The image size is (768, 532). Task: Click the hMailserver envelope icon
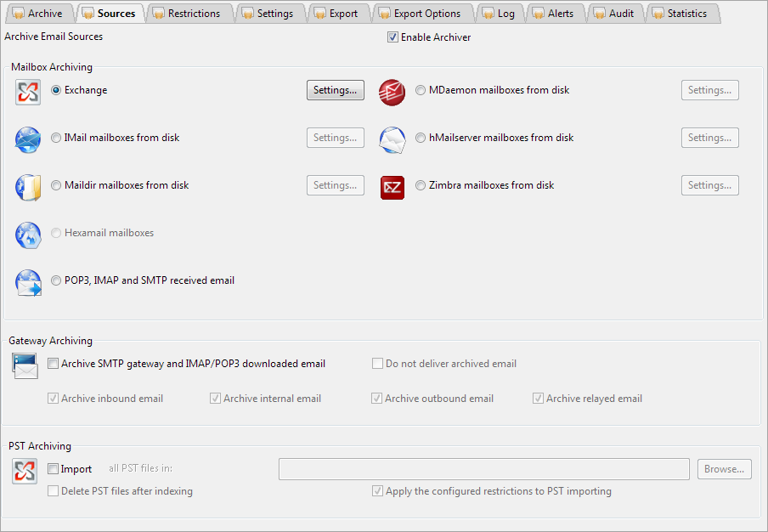click(392, 139)
